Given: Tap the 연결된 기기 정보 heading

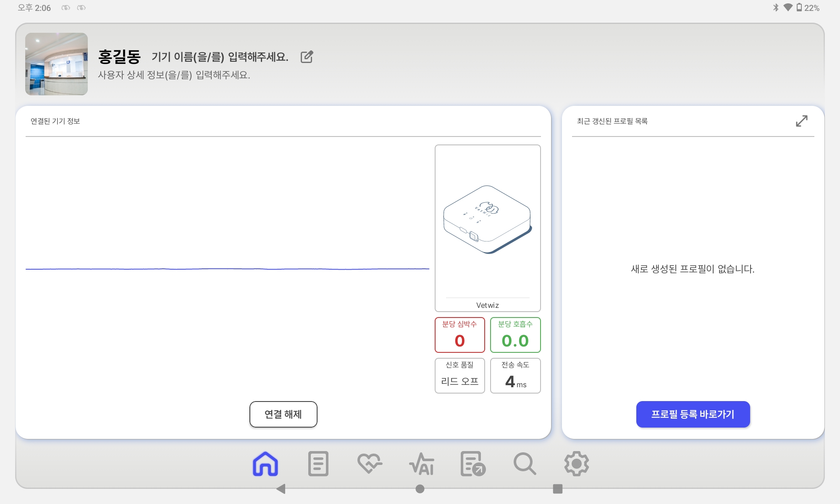Looking at the screenshot, I should 55,121.
